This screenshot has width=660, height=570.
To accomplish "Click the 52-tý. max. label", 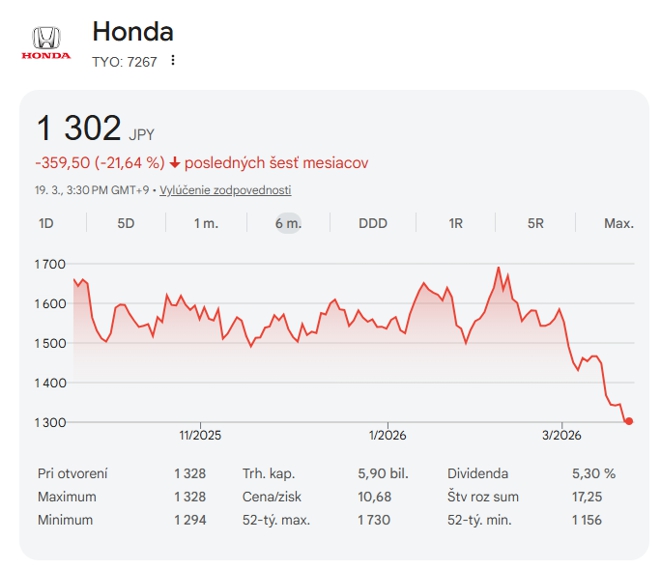I will 276,520.
